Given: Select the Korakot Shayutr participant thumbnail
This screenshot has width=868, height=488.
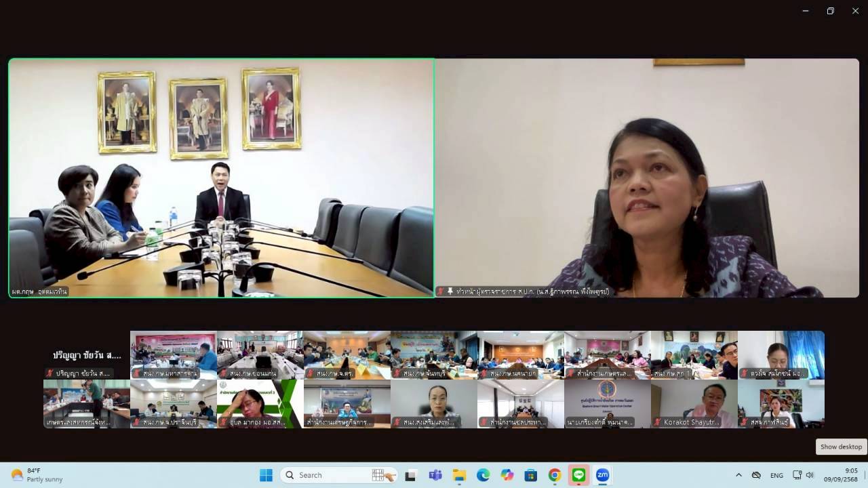Looking at the screenshot, I should point(694,403).
